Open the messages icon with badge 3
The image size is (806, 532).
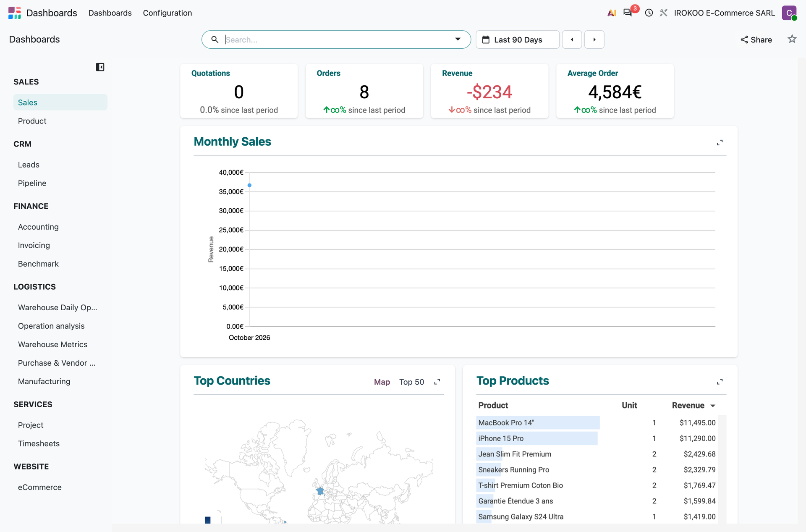tap(628, 13)
